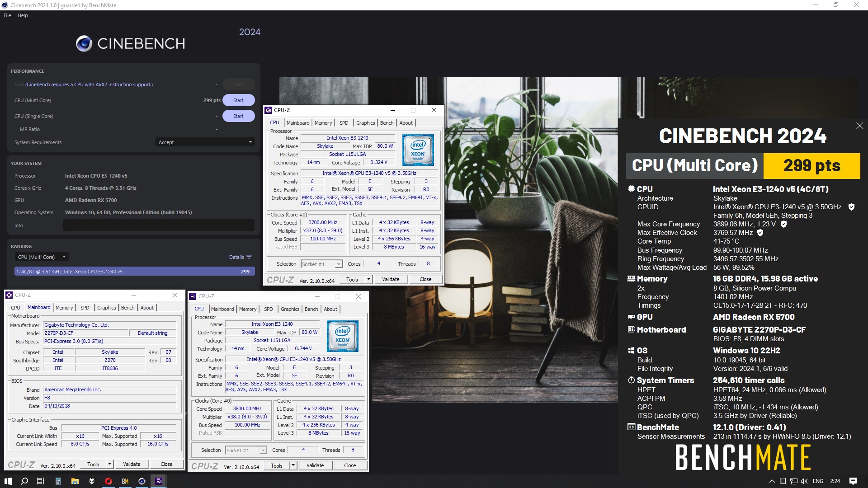Image resolution: width=868 pixels, height=488 pixels.
Task: Show hidden system tray icons
Action: (772, 481)
